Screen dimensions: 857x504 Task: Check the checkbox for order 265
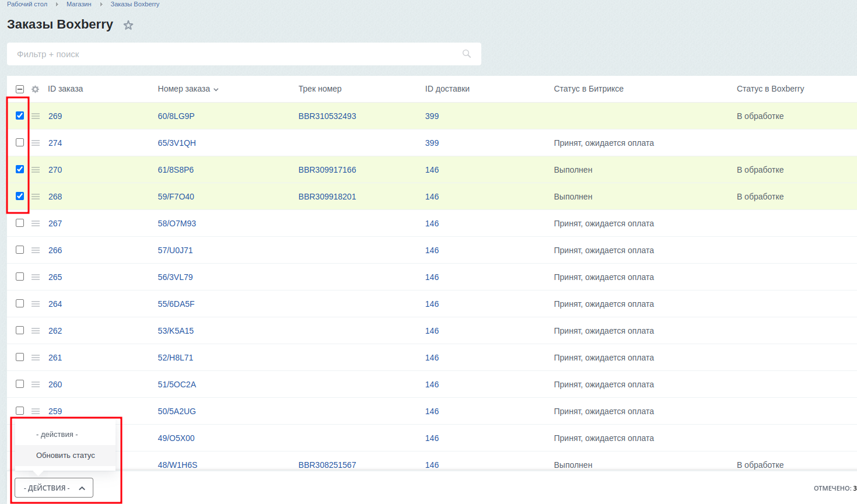point(20,276)
